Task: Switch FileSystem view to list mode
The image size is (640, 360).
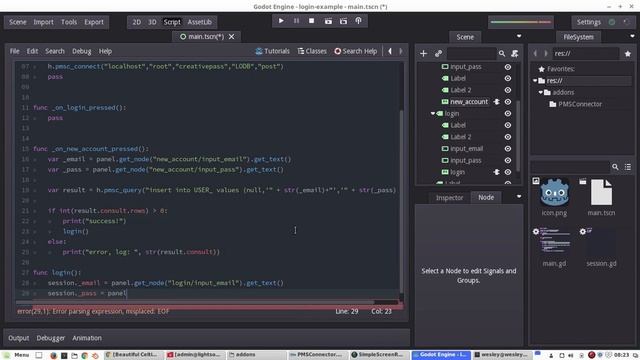Action: click(628, 167)
